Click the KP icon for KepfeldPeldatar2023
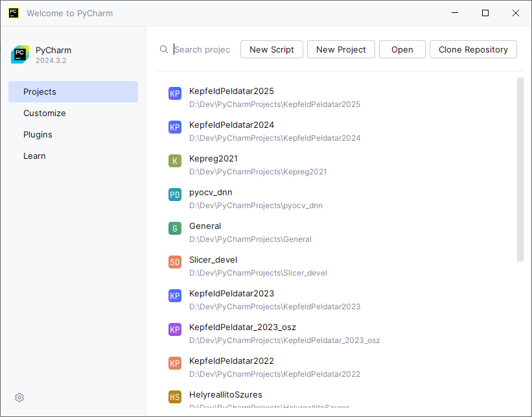This screenshot has height=417, width=532. (175, 296)
